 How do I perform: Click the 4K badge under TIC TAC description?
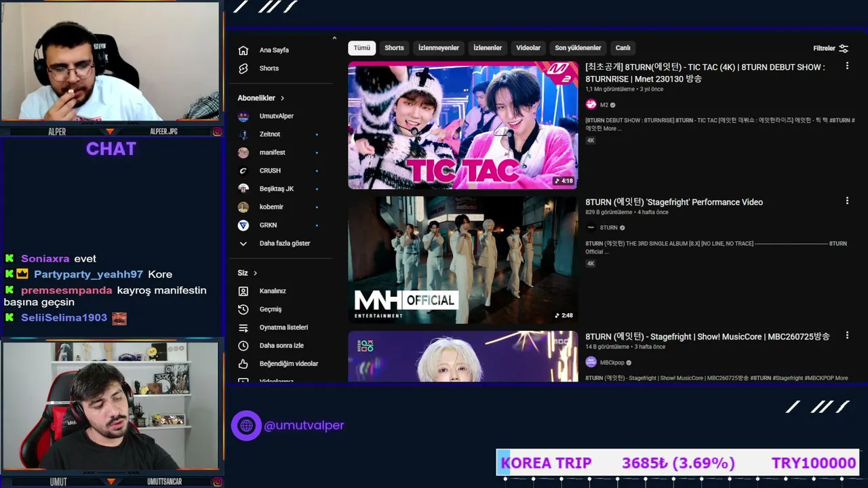click(x=591, y=140)
